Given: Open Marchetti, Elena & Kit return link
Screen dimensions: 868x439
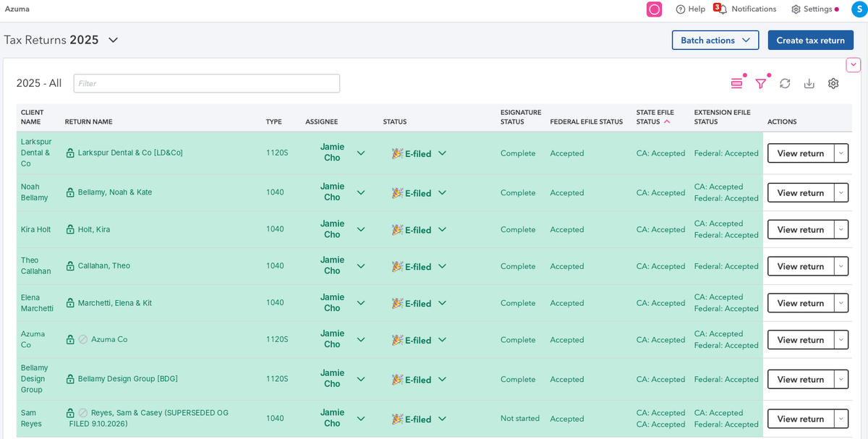Looking at the screenshot, I should (x=115, y=303).
